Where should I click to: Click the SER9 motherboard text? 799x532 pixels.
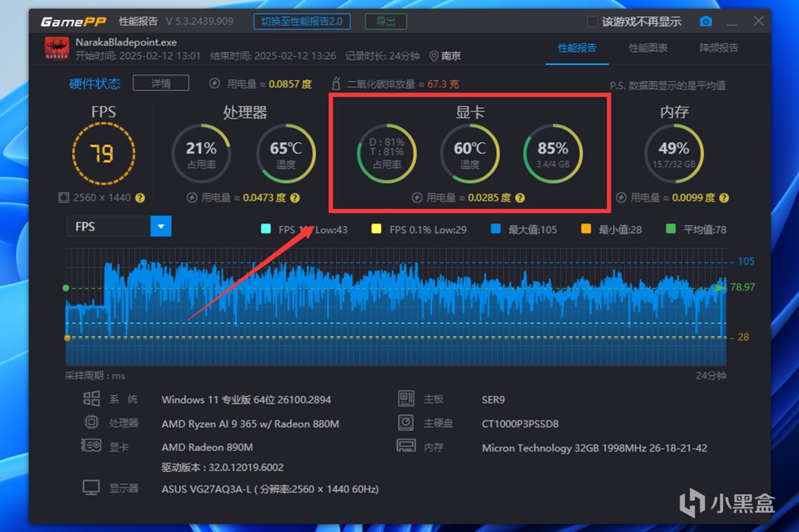point(493,400)
